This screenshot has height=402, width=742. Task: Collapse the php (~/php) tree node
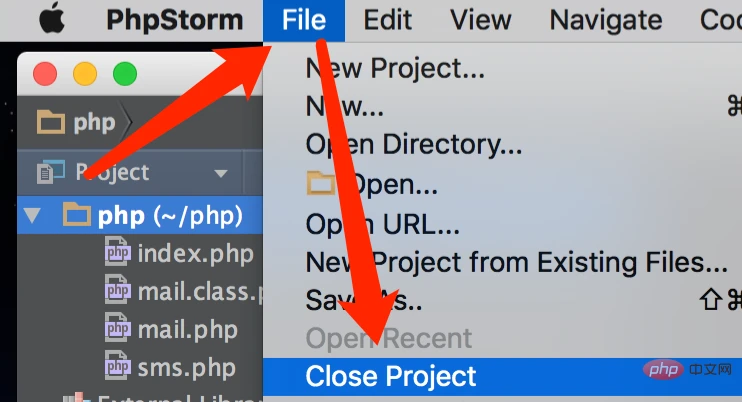tap(32, 216)
